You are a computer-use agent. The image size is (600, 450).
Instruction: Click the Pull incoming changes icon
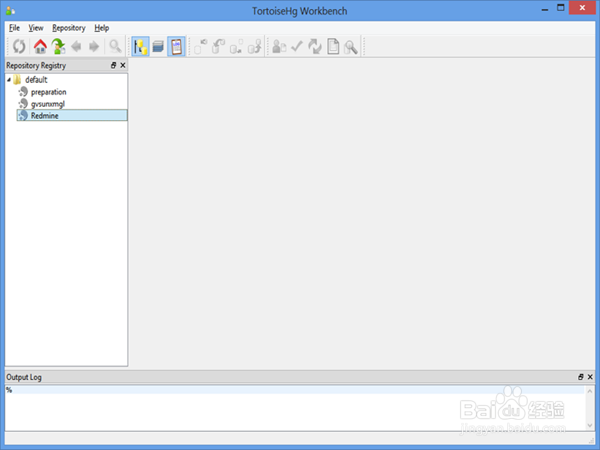218,47
